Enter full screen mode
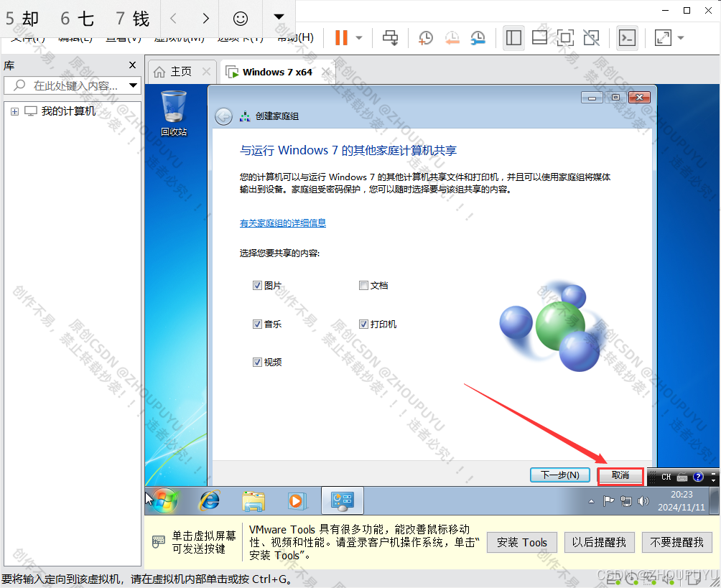Viewport: 721px width, 588px height. [x=565, y=38]
